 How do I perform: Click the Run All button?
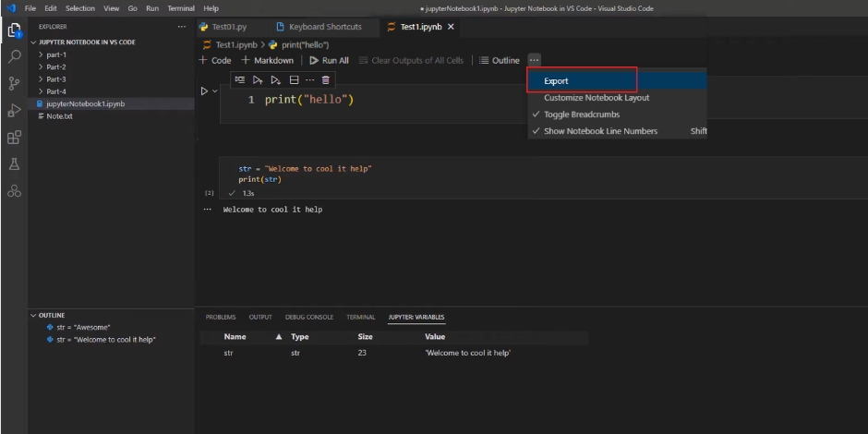[329, 60]
